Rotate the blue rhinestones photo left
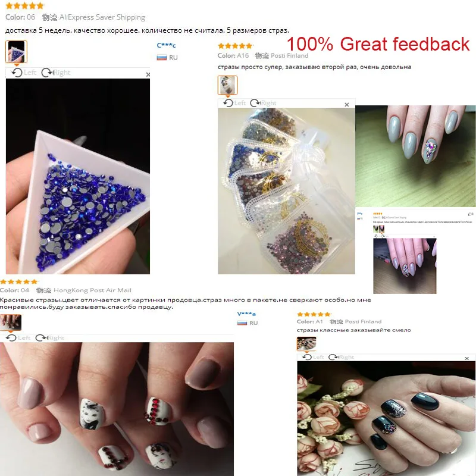Viewport: 476px width, 476px height. (24, 73)
